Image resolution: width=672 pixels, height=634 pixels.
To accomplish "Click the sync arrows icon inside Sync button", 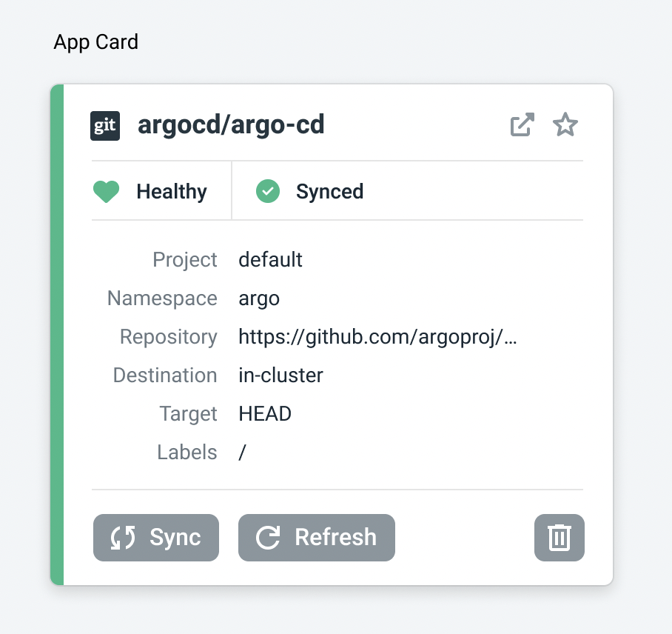I will coord(124,538).
